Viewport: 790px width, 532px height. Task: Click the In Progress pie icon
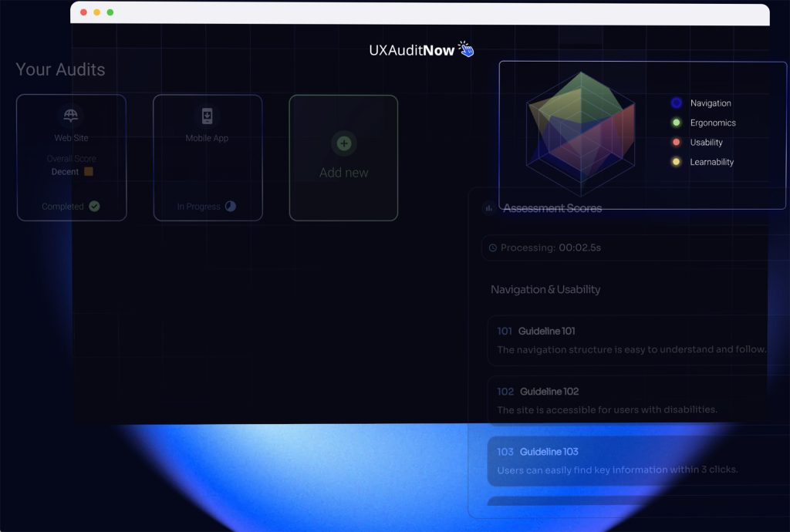click(230, 206)
